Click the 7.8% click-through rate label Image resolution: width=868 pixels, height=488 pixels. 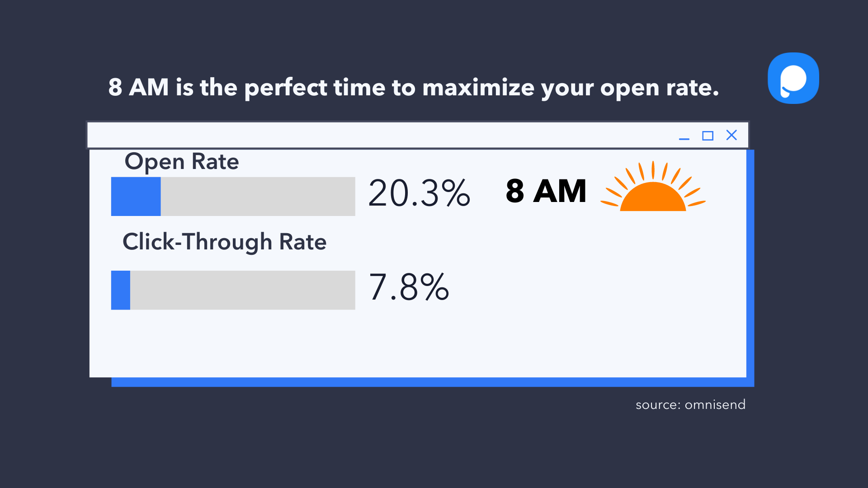click(409, 288)
